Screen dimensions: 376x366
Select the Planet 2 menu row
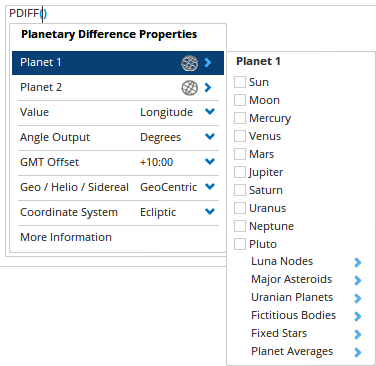tap(118, 88)
